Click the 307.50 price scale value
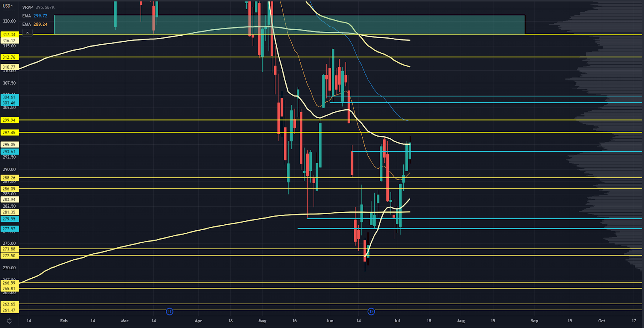Viewport: 644px width, 328px height. [9, 83]
